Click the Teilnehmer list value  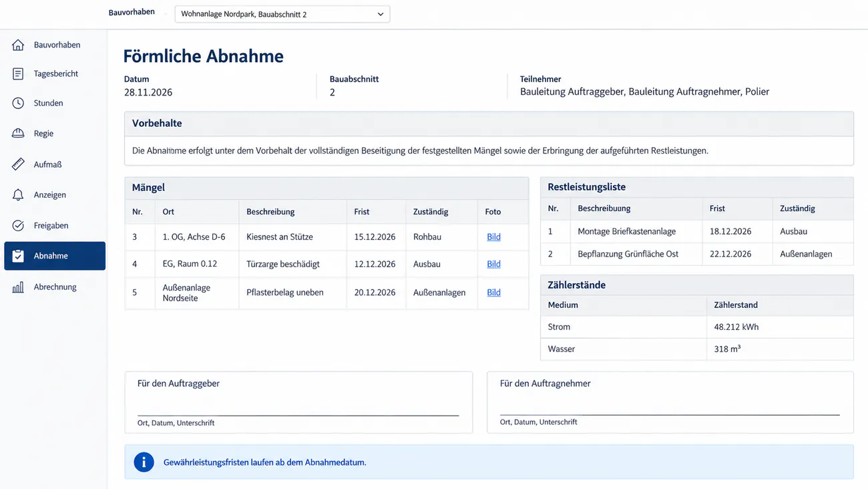point(644,92)
